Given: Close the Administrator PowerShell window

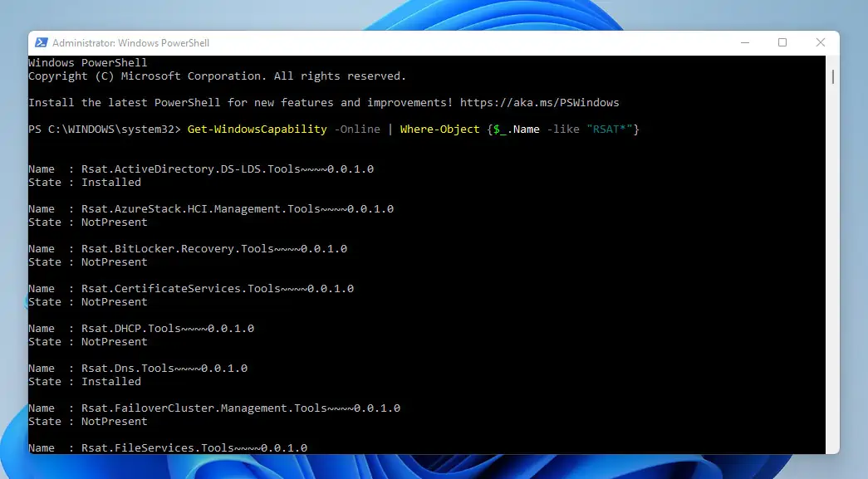Looking at the screenshot, I should pos(821,42).
